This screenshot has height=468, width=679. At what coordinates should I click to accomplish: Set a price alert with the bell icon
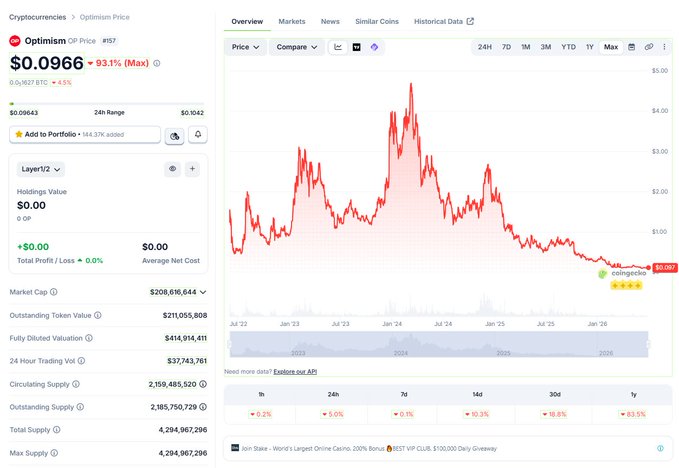pos(198,134)
